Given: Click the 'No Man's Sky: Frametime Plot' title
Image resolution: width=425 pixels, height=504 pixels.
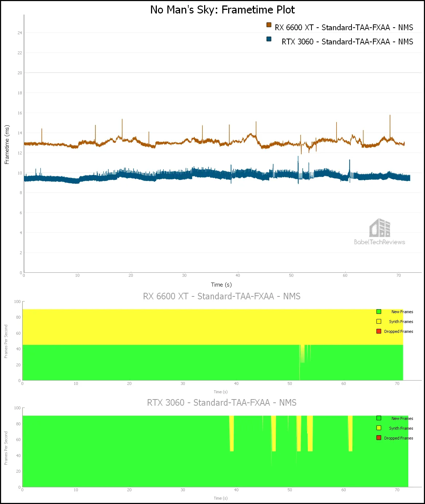Looking at the screenshot, I should pos(222,10).
